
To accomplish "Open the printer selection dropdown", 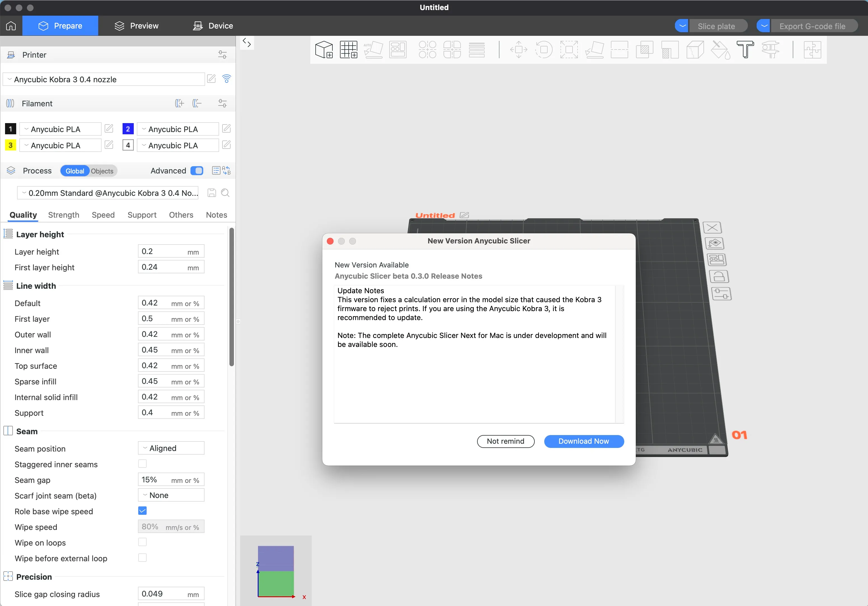I will pyautogui.click(x=104, y=79).
